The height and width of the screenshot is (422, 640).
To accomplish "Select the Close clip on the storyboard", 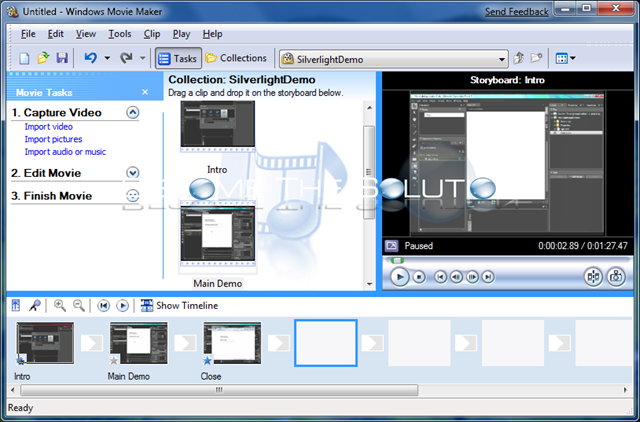I will (x=232, y=343).
